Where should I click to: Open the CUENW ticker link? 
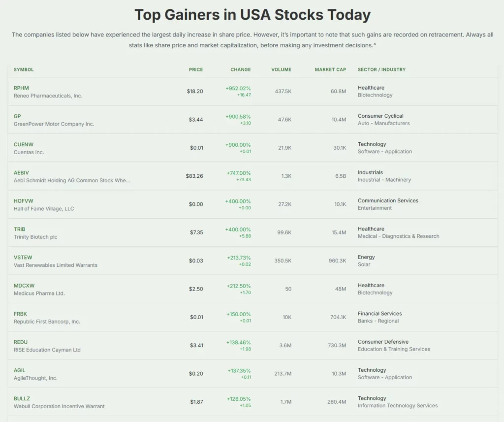24,144
